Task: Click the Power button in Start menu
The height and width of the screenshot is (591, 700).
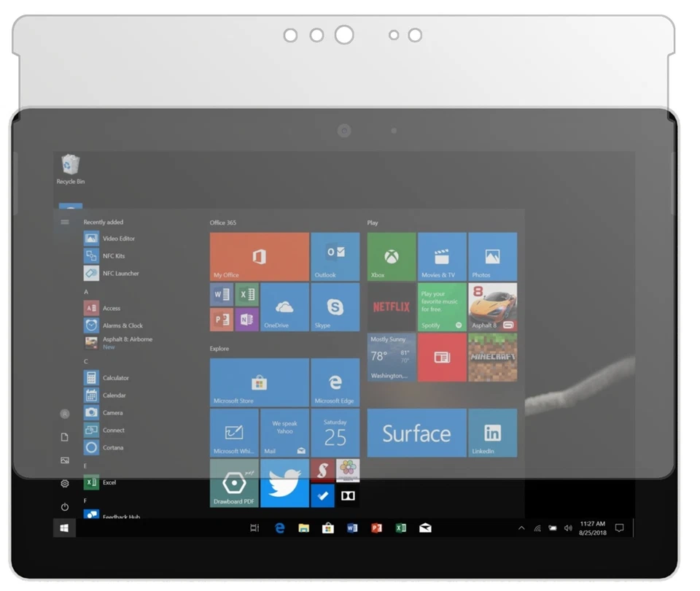Action: click(x=64, y=506)
